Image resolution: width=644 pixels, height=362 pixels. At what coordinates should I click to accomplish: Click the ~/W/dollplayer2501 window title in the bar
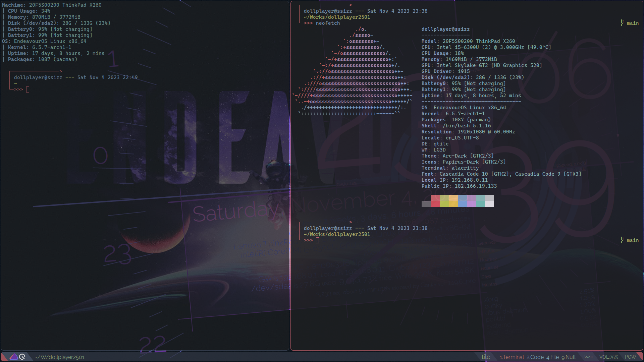tap(59, 357)
